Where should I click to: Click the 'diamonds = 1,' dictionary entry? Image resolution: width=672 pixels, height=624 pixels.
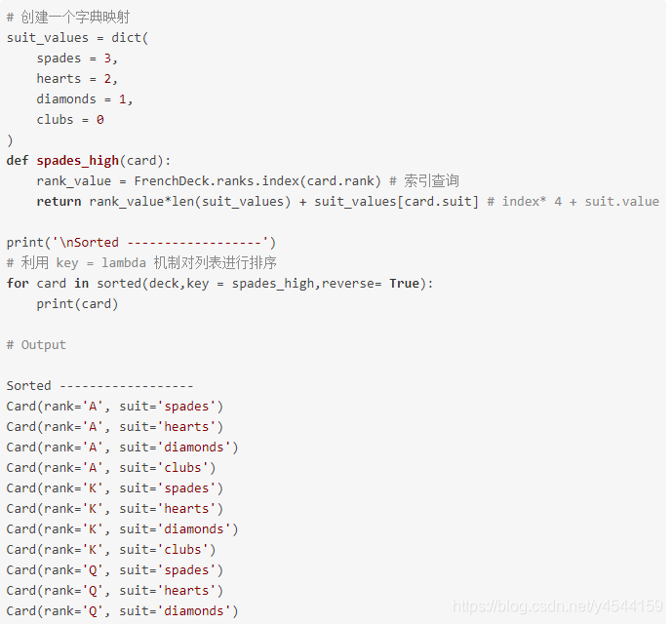(x=85, y=99)
